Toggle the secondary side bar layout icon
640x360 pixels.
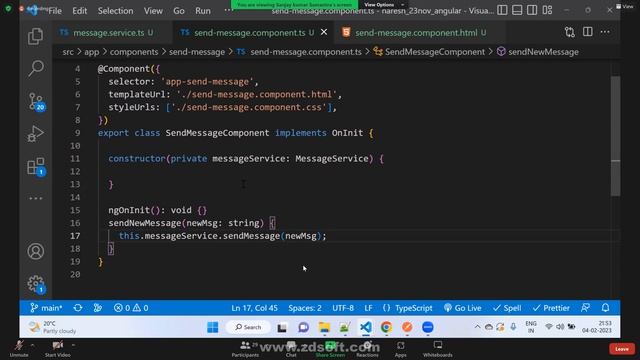(532, 10)
